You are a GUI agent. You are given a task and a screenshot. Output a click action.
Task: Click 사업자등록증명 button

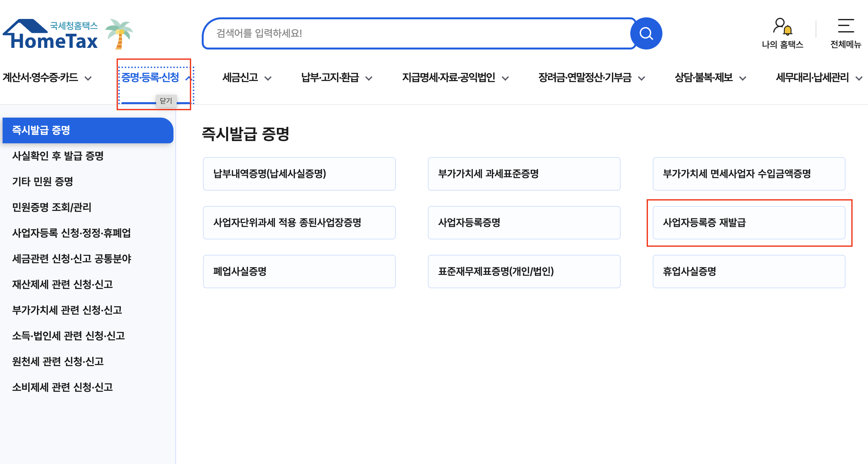(x=524, y=223)
